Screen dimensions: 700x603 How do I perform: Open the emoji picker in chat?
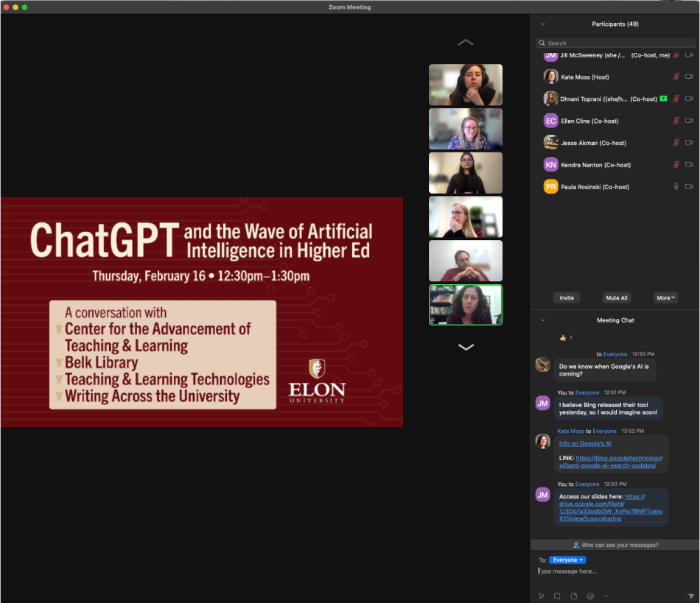coord(590,596)
